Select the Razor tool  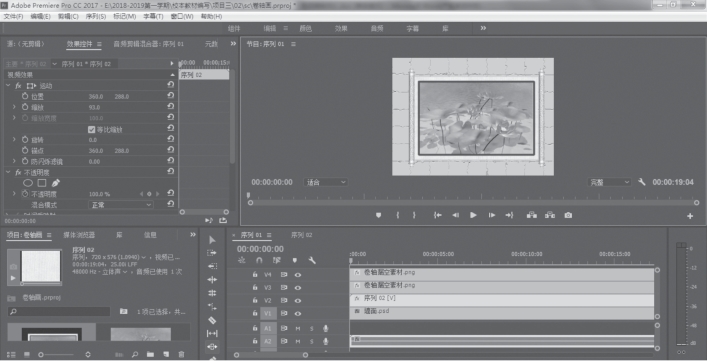pos(212,320)
